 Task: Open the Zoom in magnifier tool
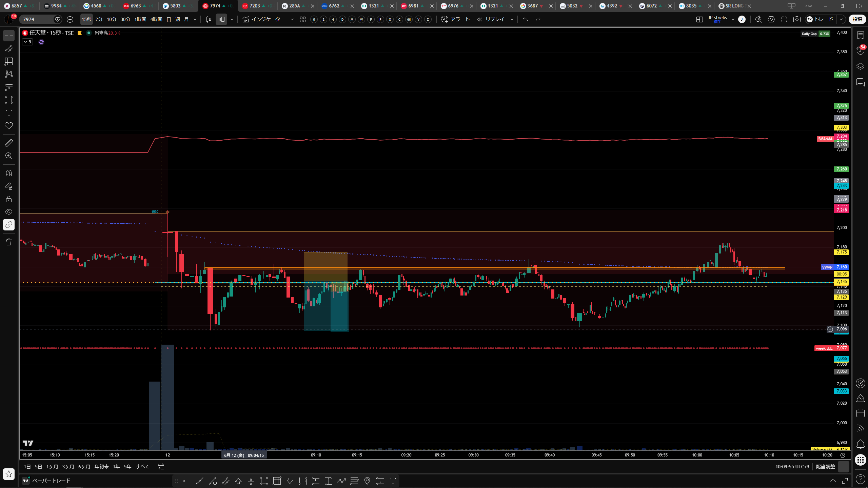coord(9,156)
